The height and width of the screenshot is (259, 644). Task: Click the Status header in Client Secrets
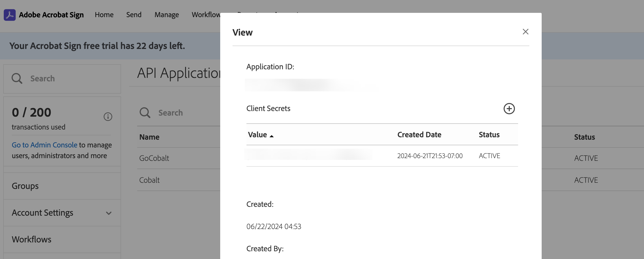[x=489, y=135]
